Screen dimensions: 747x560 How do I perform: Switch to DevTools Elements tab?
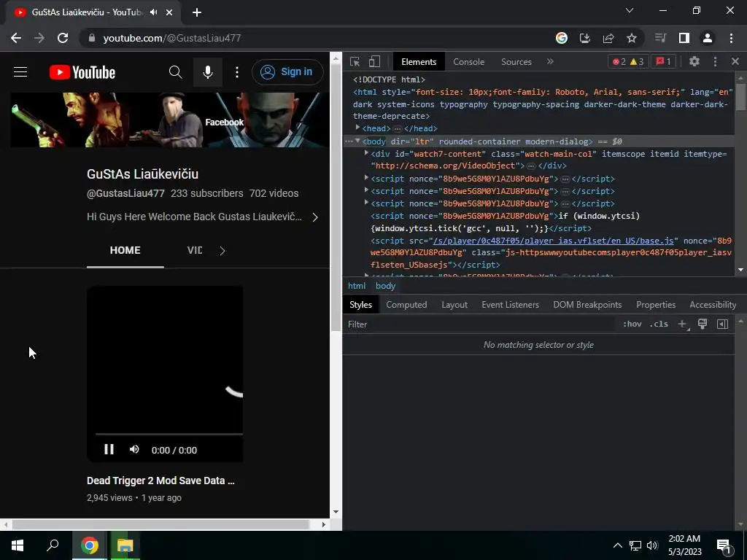[x=419, y=62]
